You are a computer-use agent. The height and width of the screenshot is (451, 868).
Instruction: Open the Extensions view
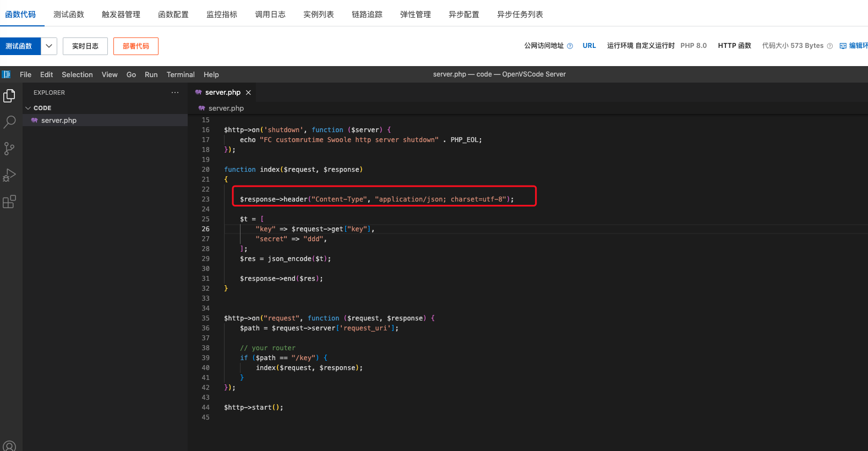click(x=9, y=202)
